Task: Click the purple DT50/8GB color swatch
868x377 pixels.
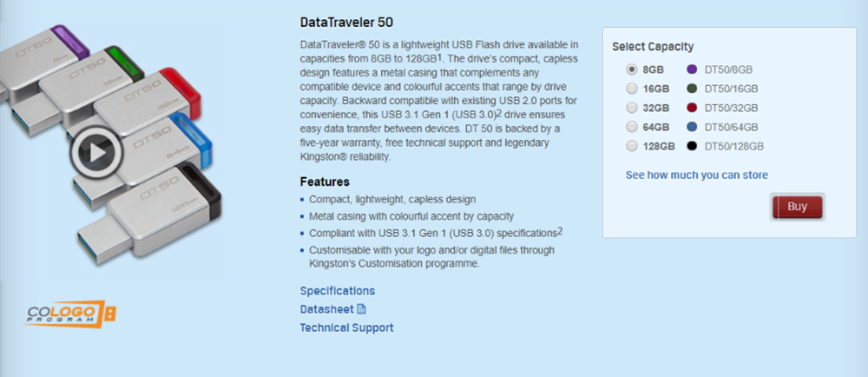Action: coord(693,69)
